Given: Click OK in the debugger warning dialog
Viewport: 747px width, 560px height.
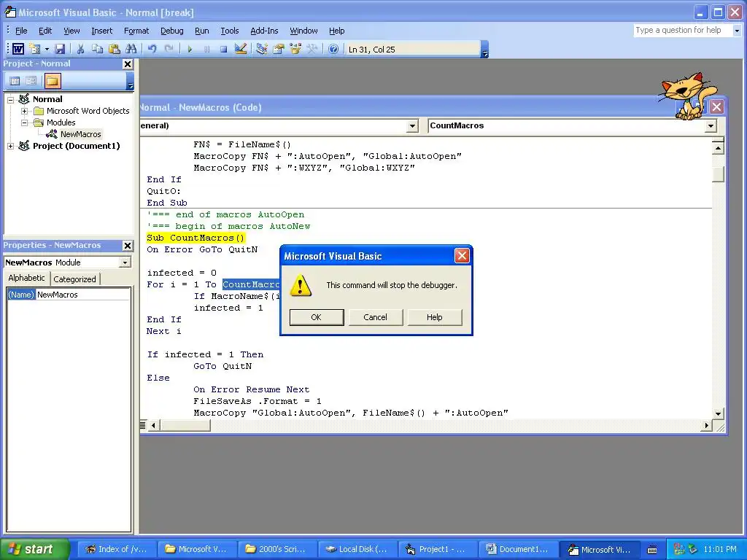Looking at the screenshot, I should pyautogui.click(x=317, y=317).
